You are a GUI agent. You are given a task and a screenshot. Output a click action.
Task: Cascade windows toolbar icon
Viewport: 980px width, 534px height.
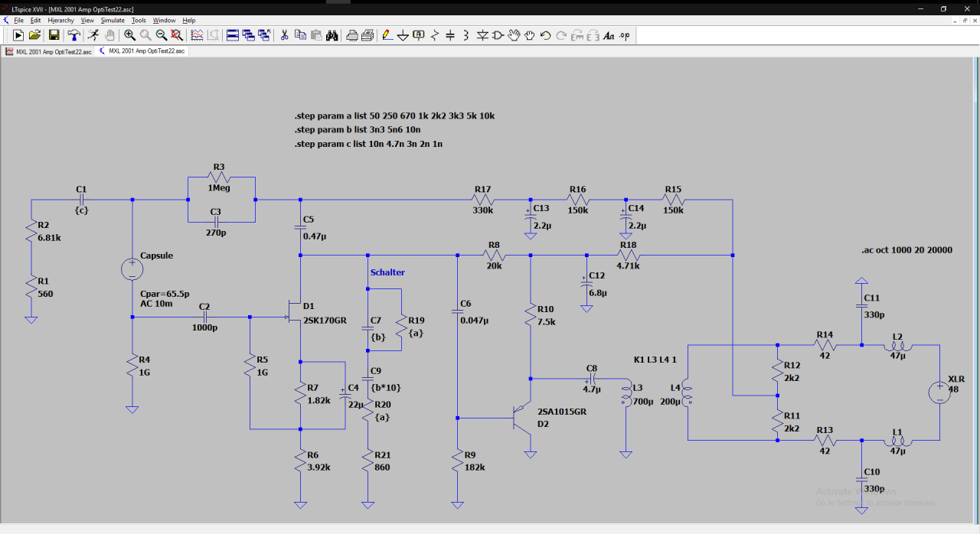pos(248,35)
